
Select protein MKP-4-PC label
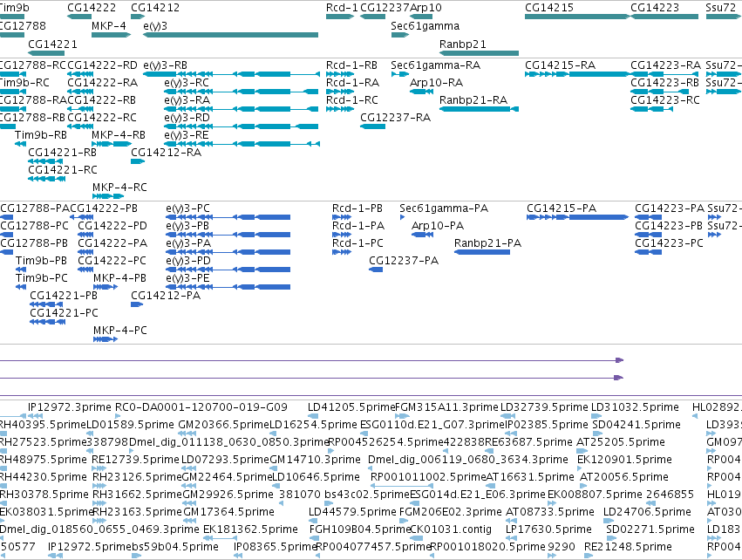coord(120,330)
